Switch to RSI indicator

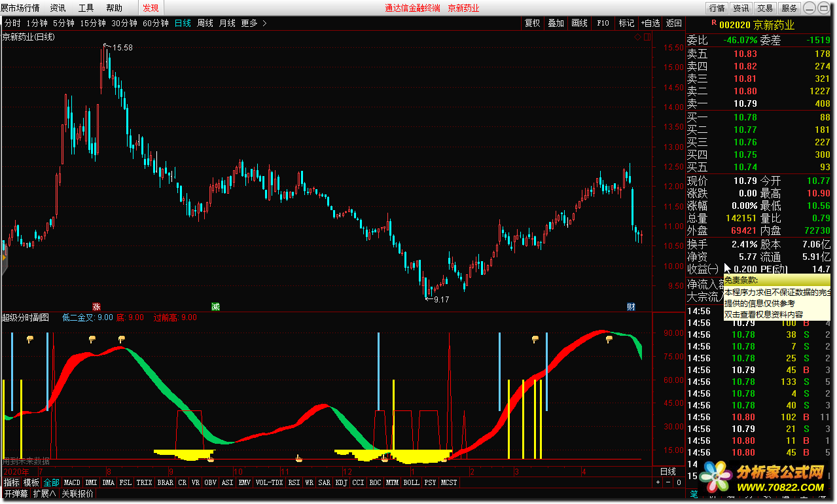click(294, 482)
